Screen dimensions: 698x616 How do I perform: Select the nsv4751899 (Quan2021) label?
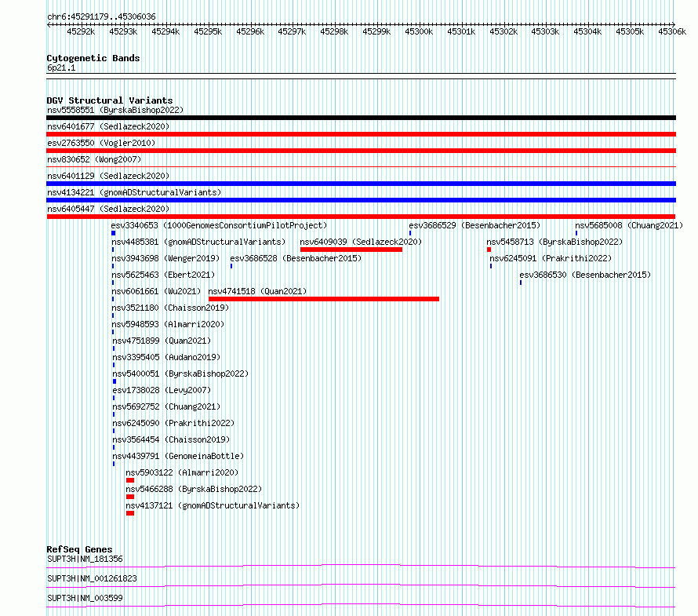162,341
